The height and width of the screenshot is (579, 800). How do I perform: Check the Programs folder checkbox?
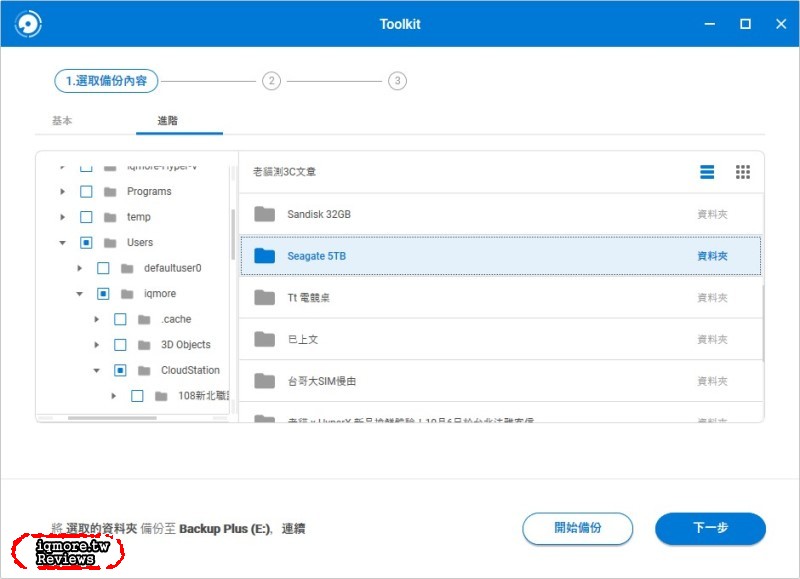tap(85, 191)
